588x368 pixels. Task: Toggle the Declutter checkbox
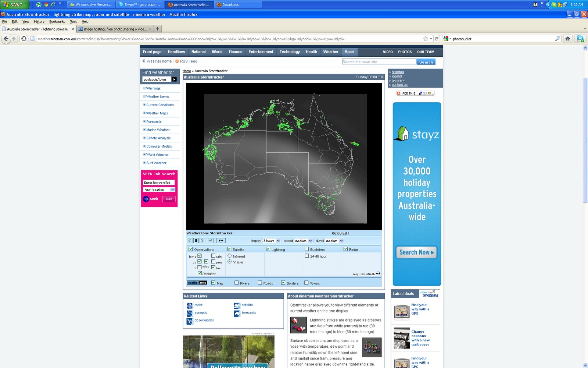point(200,273)
